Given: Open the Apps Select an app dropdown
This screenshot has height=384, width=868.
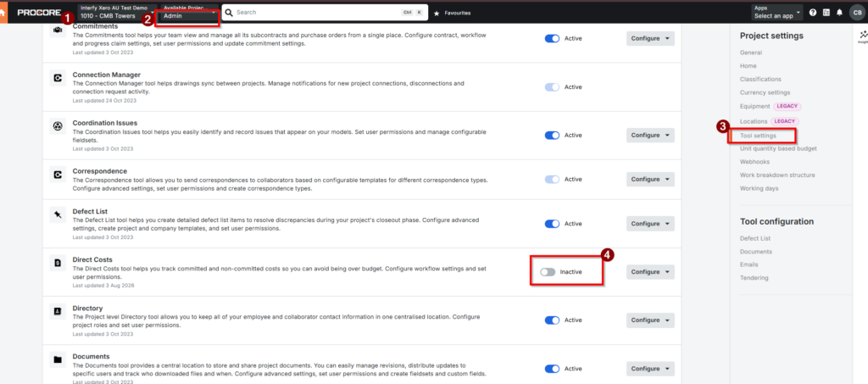Looking at the screenshot, I should [x=776, y=13].
